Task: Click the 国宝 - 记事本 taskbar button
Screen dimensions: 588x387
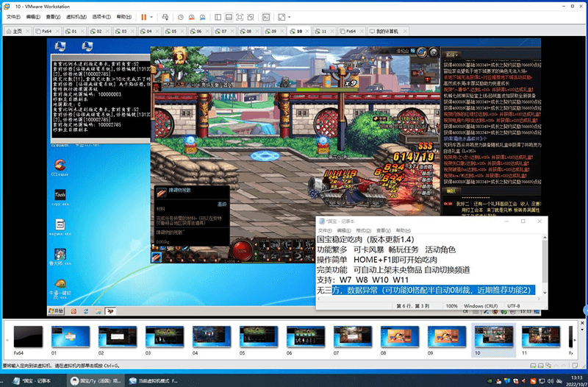Action: (x=32, y=380)
